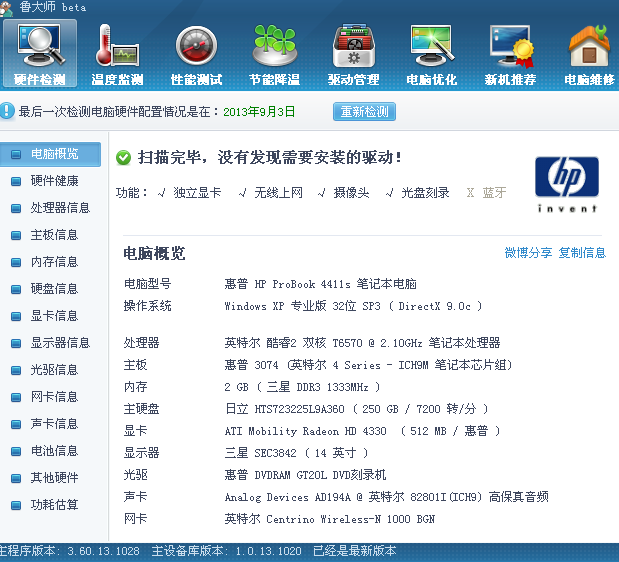Image resolution: width=619 pixels, height=562 pixels.
Task: Click the HP ProBook 4411s model text
Action: (x=321, y=284)
